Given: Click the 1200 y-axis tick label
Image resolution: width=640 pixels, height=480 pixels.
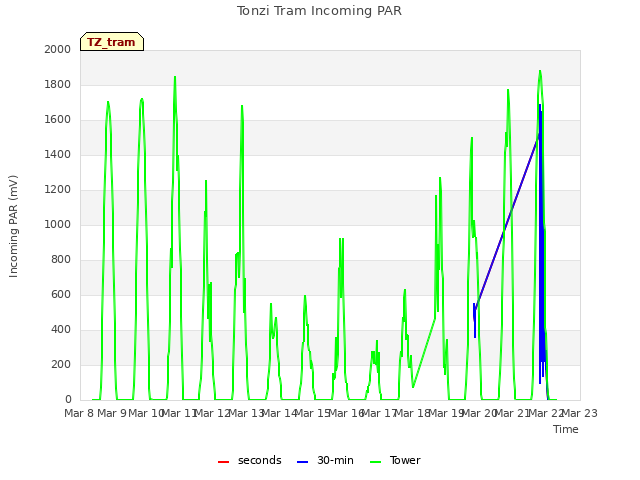Looking at the screenshot, I should tap(58, 189).
